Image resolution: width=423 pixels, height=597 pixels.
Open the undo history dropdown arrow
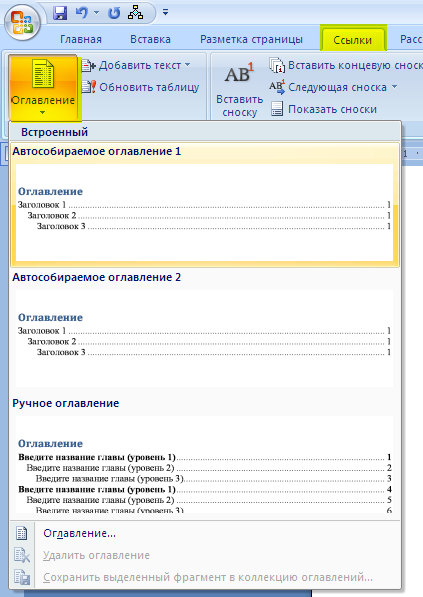coord(96,13)
